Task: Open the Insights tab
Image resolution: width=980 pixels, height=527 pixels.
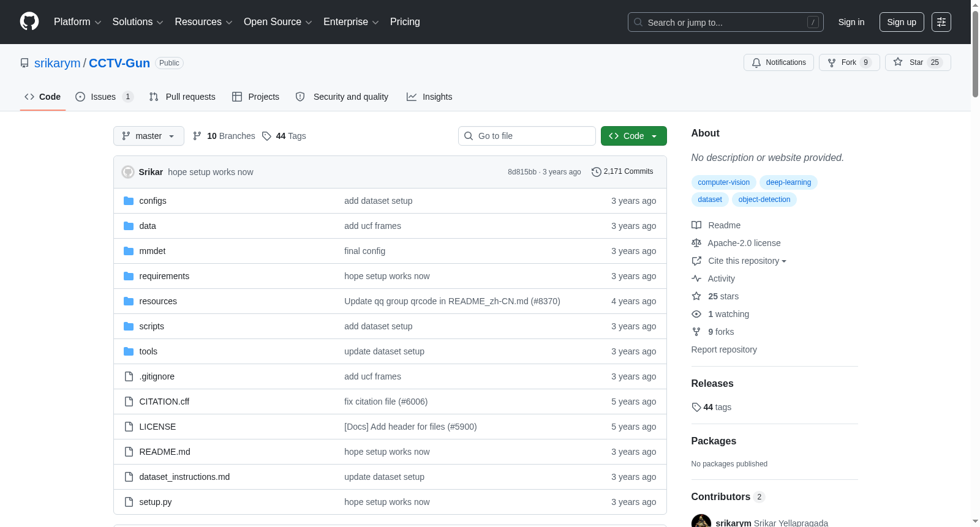Action: pos(429,97)
